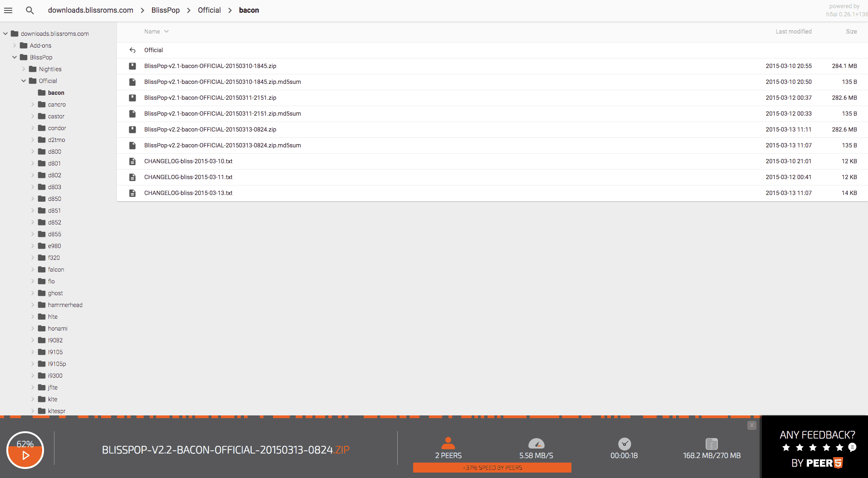Image resolution: width=868 pixels, height=478 pixels.
Task: Click file icon of 20150313-0824.zip.md5sum
Action: [x=132, y=145]
